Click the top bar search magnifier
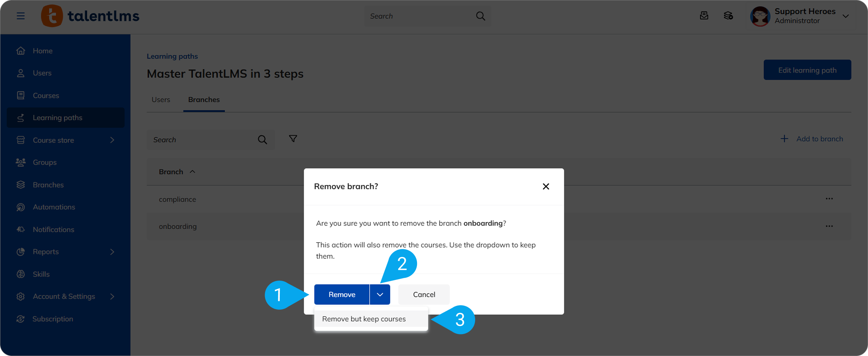 coord(480,16)
